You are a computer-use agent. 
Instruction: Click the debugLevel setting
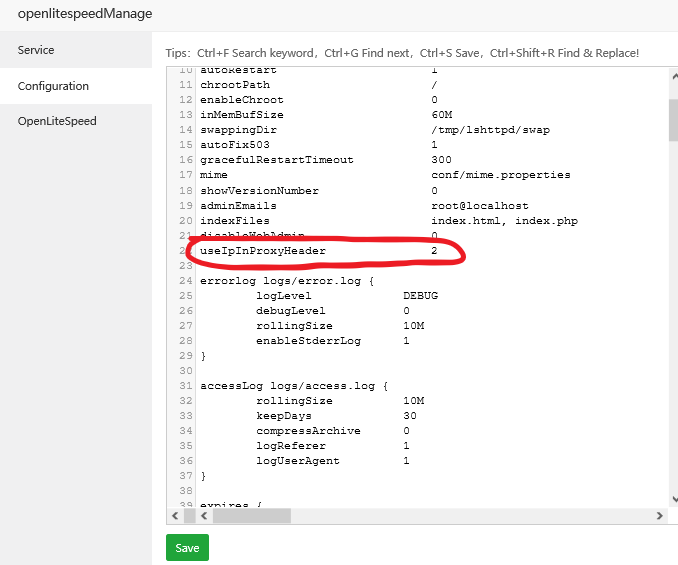click(x=291, y=311)
